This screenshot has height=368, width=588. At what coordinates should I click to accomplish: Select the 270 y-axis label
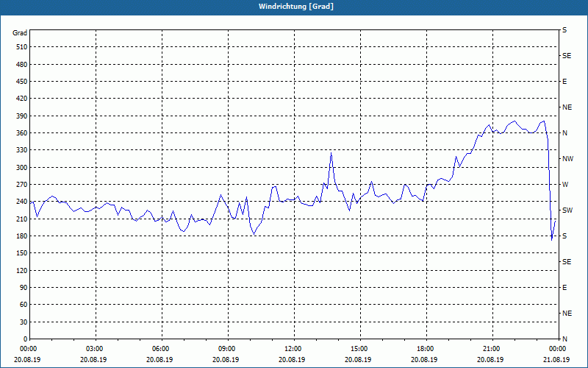point(22,185)
